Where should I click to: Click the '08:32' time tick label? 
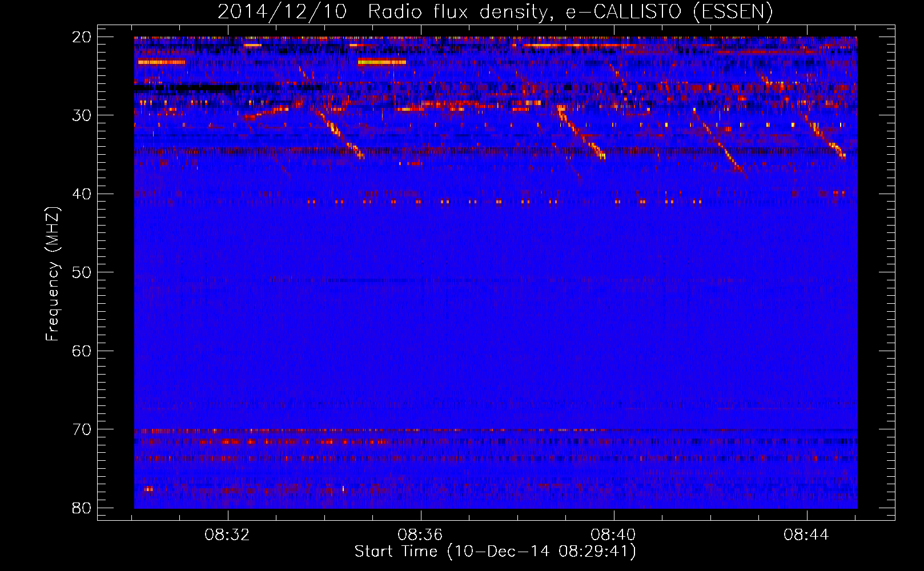click(227, 535)
